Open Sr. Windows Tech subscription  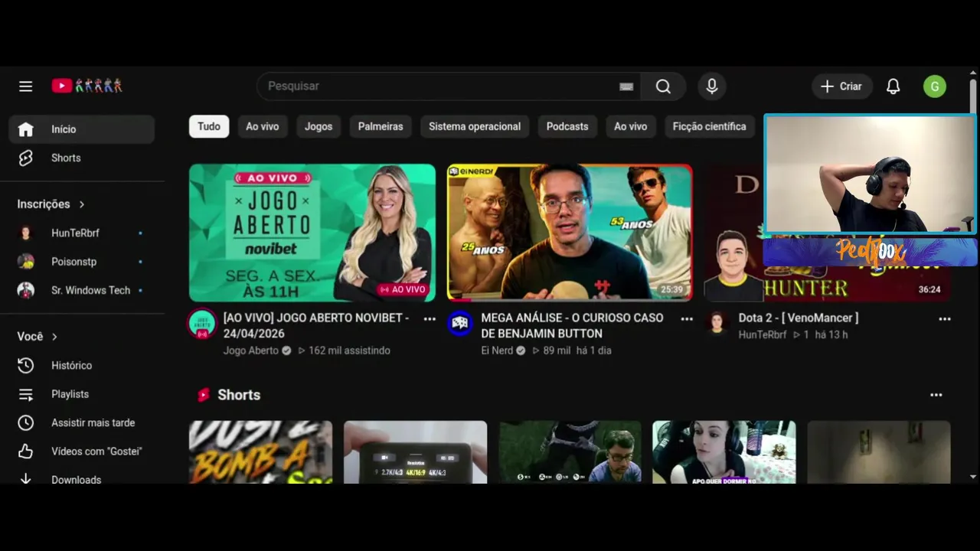pyautogui.click(x=82, y=290)
